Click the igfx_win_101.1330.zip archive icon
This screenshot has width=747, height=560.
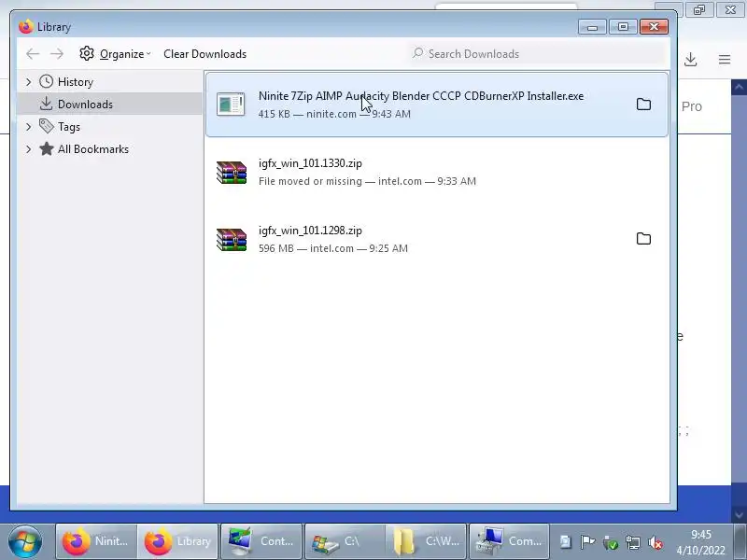point(231,172)
